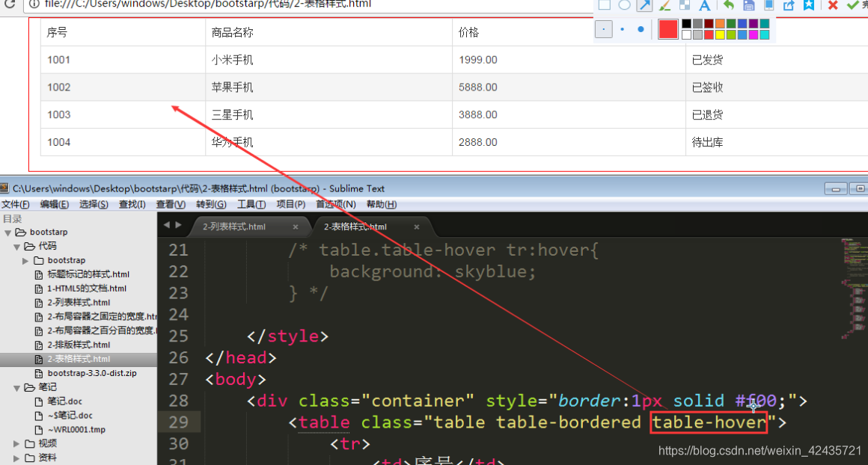Screen dimensions: 868x465
Task: View site info icon in address bar
Action: pos(34,4)
